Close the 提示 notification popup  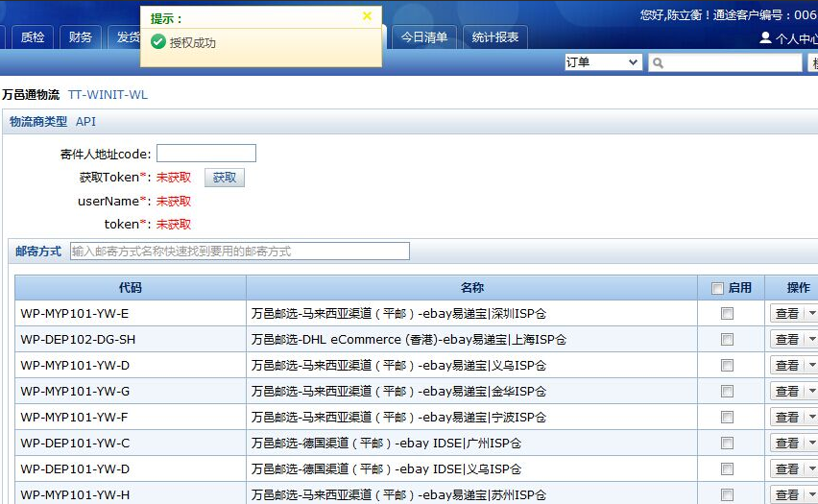pos(367,16)
